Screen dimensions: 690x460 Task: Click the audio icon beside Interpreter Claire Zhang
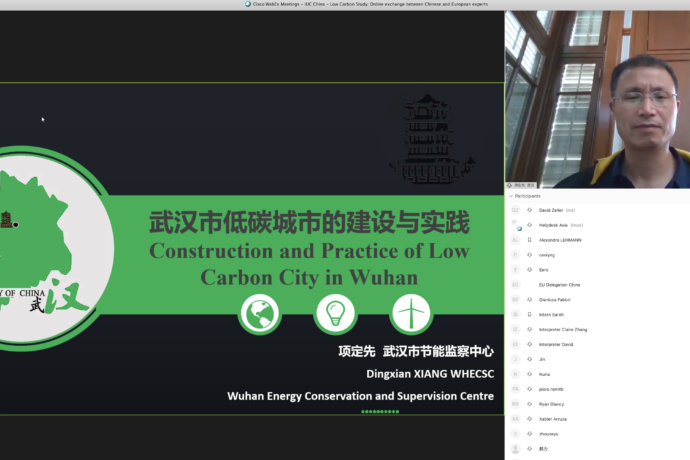click(529, 329)
